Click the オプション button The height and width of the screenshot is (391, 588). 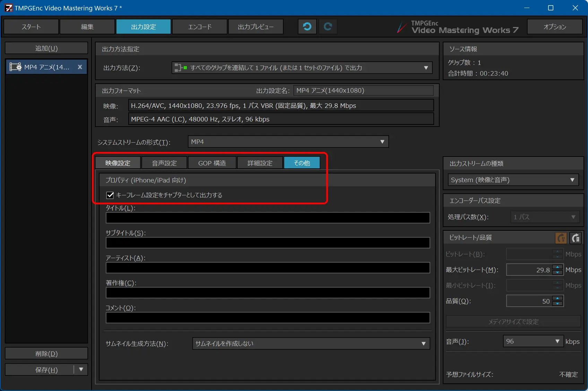pyautogui.click(x=555, y=27)
